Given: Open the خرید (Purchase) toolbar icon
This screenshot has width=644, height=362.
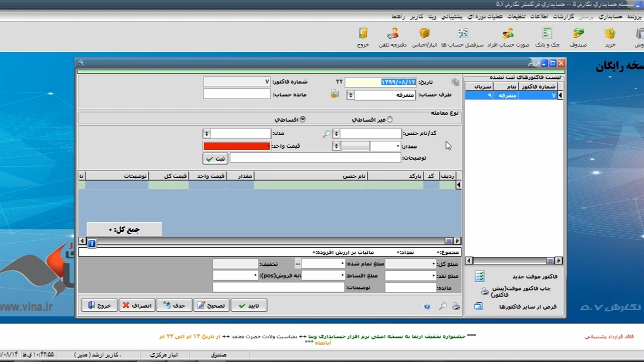Looking at the screenshot, I should click(x=610, y=36).
